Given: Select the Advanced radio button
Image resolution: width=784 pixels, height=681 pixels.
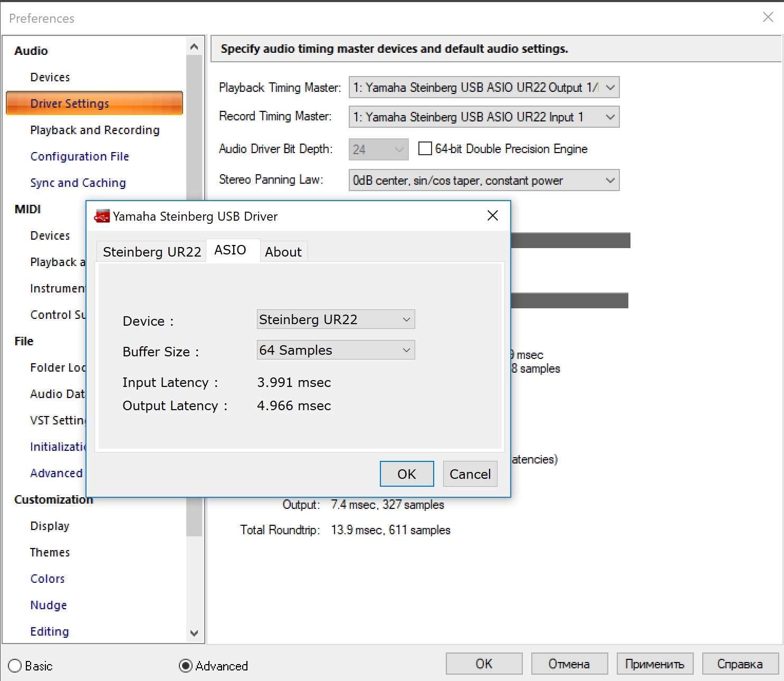Looking at the screenshot, I should click(185, 666).
